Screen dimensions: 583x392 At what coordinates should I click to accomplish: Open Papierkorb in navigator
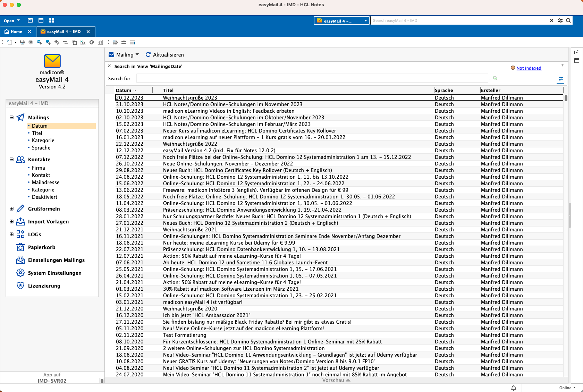pyautogui.click(x=42, y=247)
